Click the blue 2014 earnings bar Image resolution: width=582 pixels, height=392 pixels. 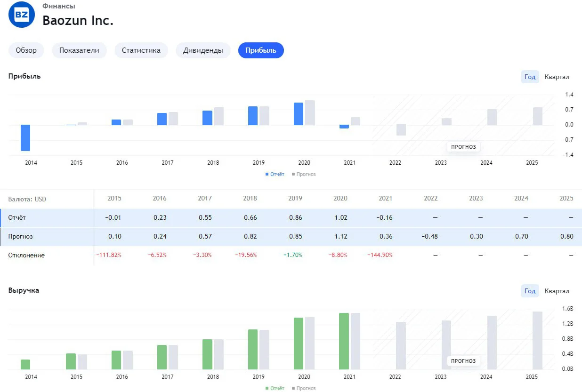(25, 138)
